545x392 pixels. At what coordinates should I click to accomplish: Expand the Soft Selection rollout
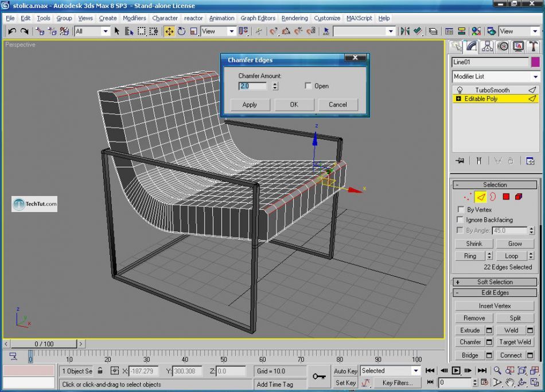click(x=495, y=282)
